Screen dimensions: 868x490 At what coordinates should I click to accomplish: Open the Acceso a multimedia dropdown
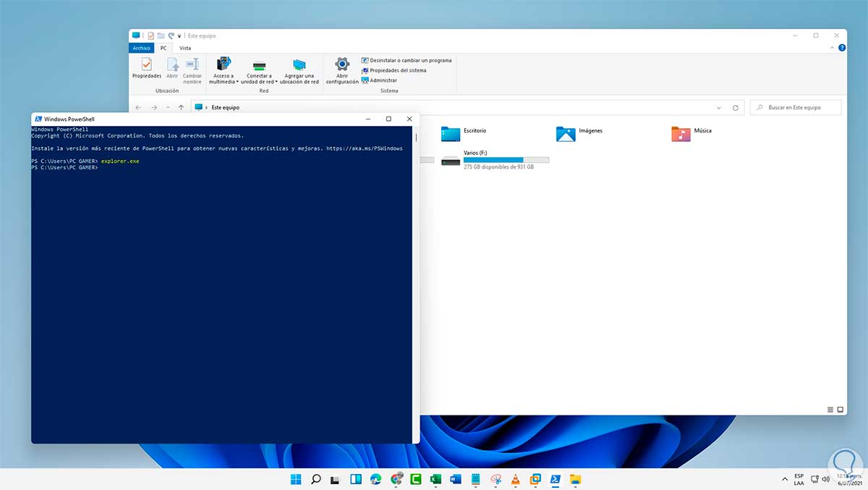click(x=224, y=71)
